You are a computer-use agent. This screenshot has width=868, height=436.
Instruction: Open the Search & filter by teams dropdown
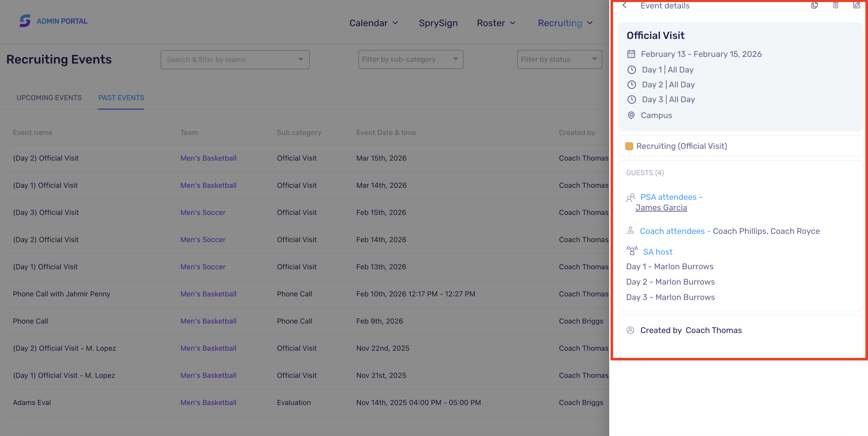point(235,60)
